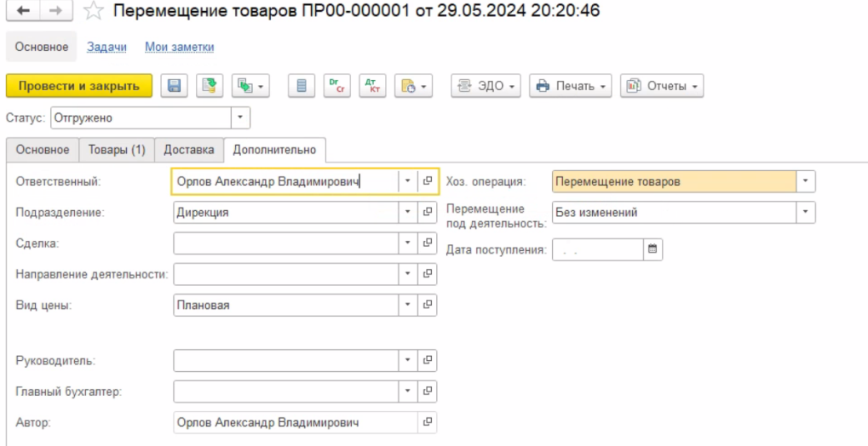Click the save (floppy disk) icon
The width and height of the screenshot is (868, 446).
[175, 86]
